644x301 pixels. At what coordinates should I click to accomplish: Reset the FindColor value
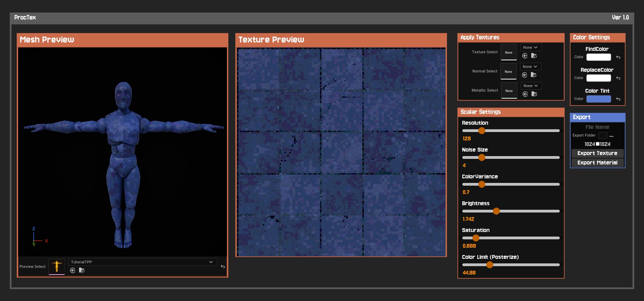point(618,57)
